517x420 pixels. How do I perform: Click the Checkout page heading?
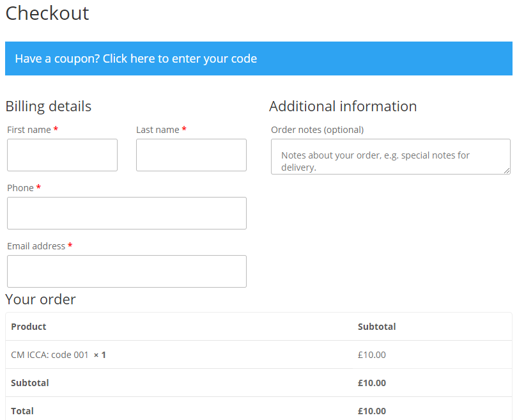point(47,13)
